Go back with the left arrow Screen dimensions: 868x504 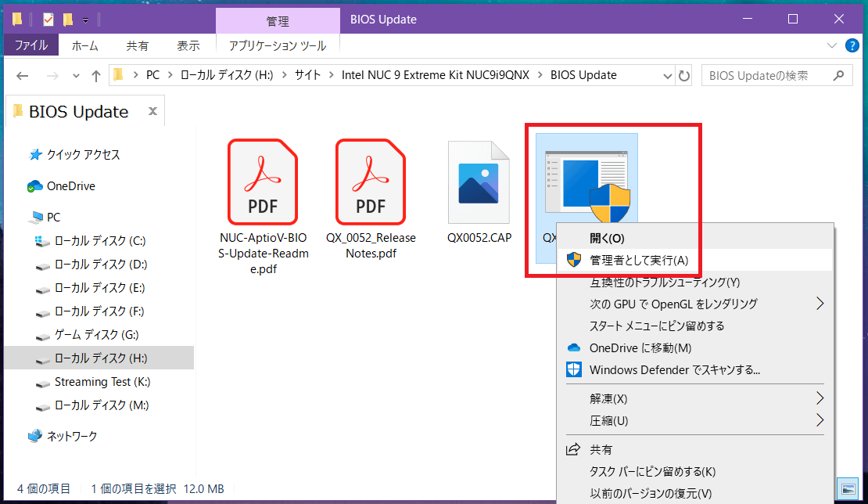coord(22,75)
